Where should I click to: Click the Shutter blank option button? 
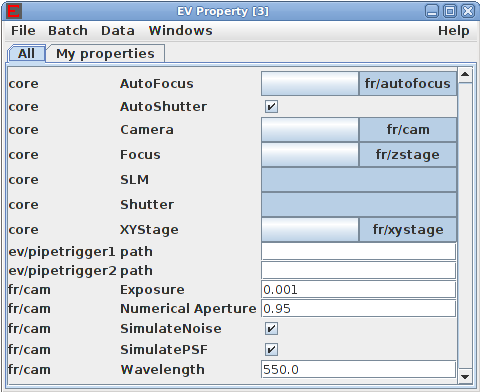click(359, 205)
